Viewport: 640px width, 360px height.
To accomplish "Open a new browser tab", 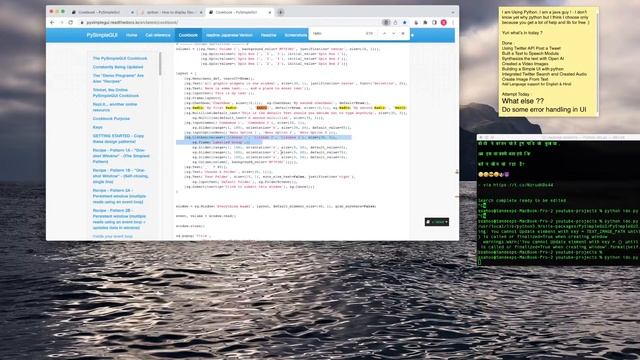I will [x=281, y=12].
